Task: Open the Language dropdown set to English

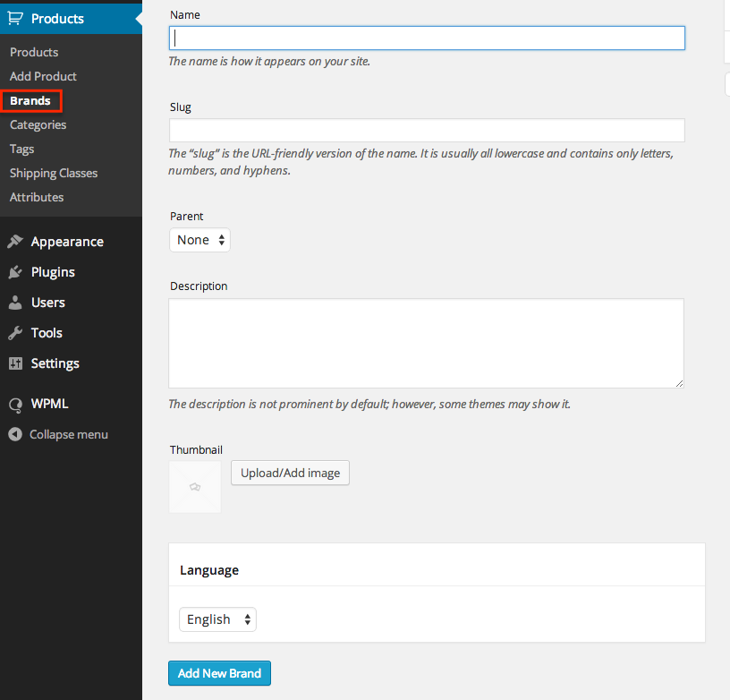Action: [218, 619]
